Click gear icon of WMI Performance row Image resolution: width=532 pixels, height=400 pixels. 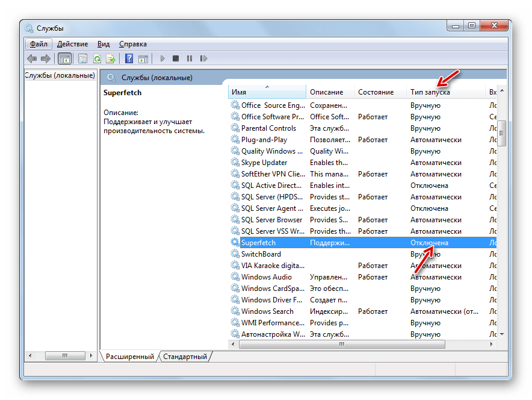pos(235,322)
